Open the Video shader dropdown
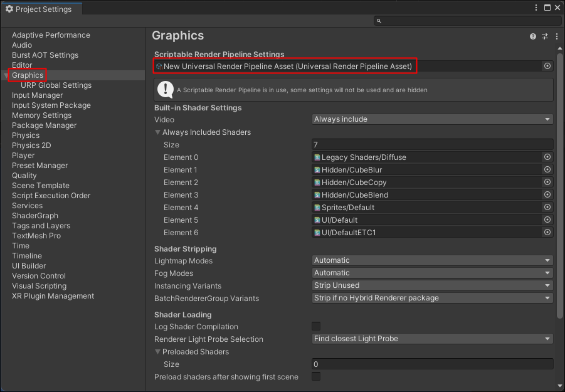Viewport: 565px width, 392px height. 433,119
